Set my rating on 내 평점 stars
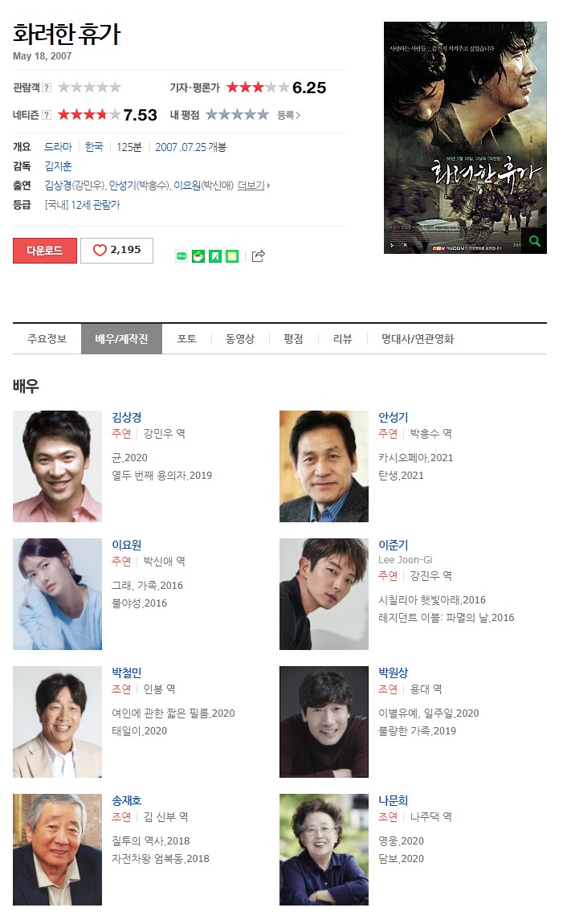 click(x=237, y=114)
